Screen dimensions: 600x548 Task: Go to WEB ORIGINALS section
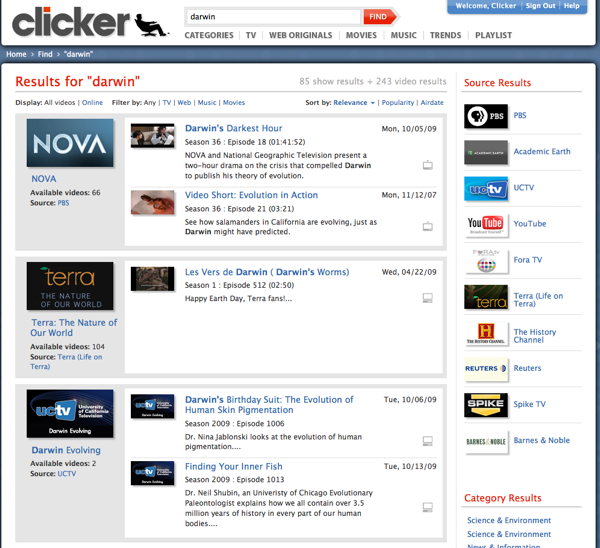[x=301, y=35]
